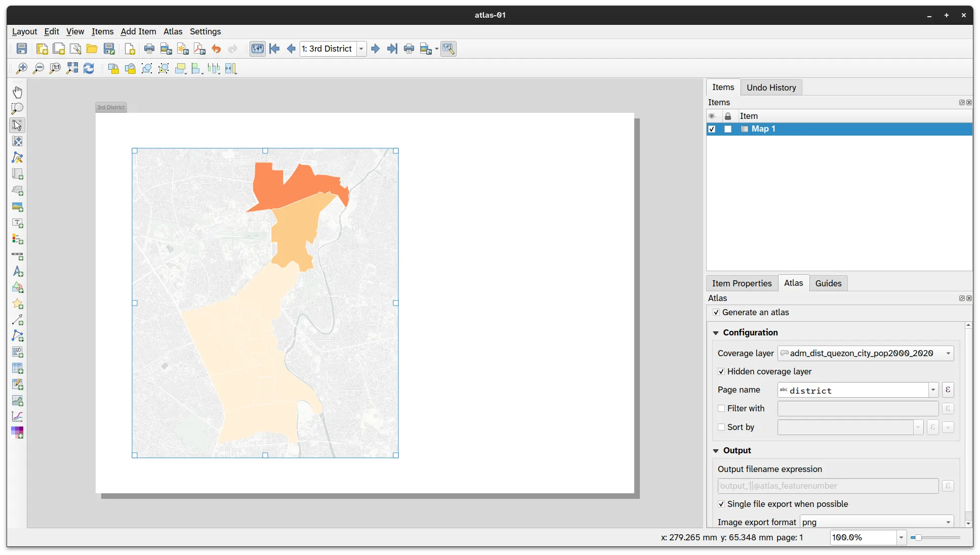Uncheck Generate an atlas
The width and height of the screenshot is (980, 555).
(717, 312)
